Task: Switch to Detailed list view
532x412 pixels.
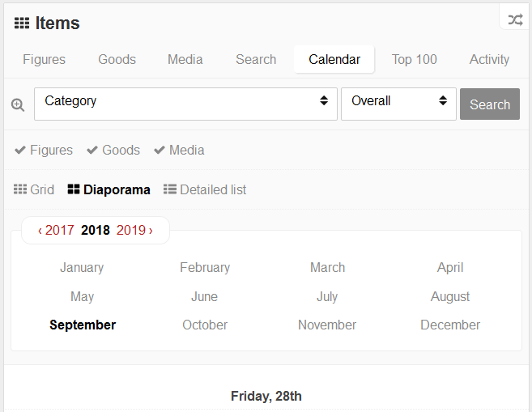Action: pyautogui.click(x=205, y=189)
